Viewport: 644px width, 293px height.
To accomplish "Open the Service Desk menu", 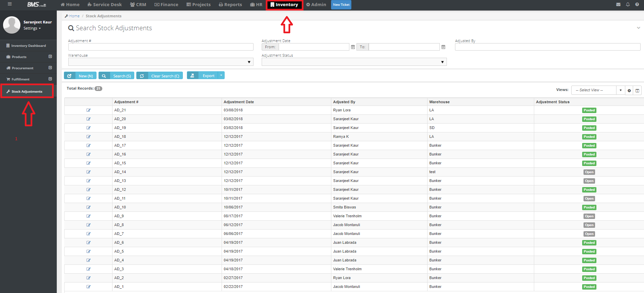I will [x=105, y=4].
